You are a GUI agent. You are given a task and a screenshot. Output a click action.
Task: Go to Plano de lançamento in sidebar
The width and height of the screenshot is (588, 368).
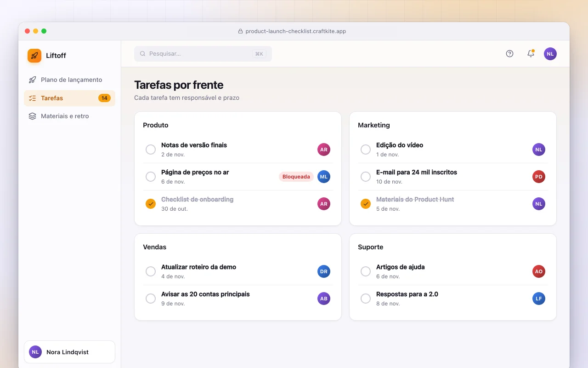(x=69, y=80)
